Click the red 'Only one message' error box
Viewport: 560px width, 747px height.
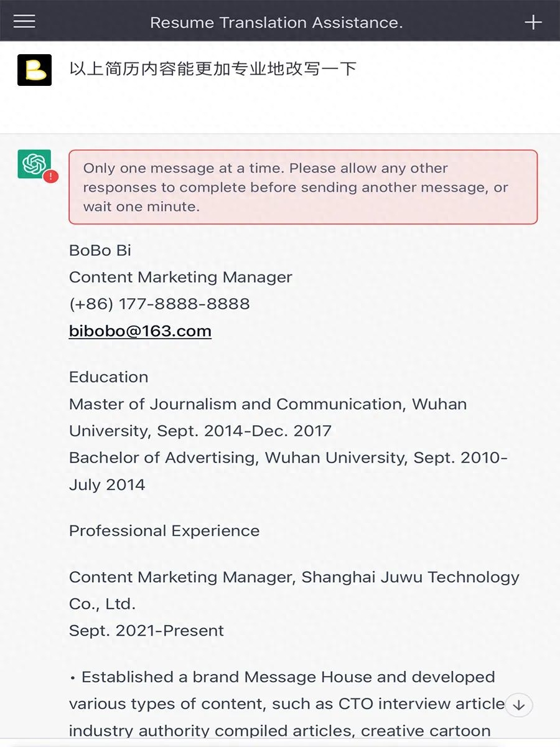303,187
